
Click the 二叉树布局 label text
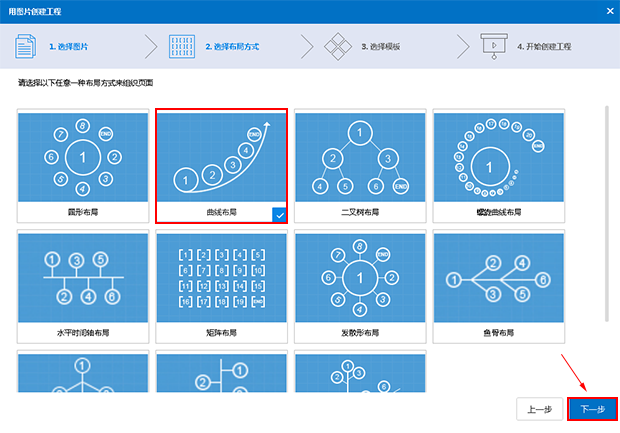point(360,212)
